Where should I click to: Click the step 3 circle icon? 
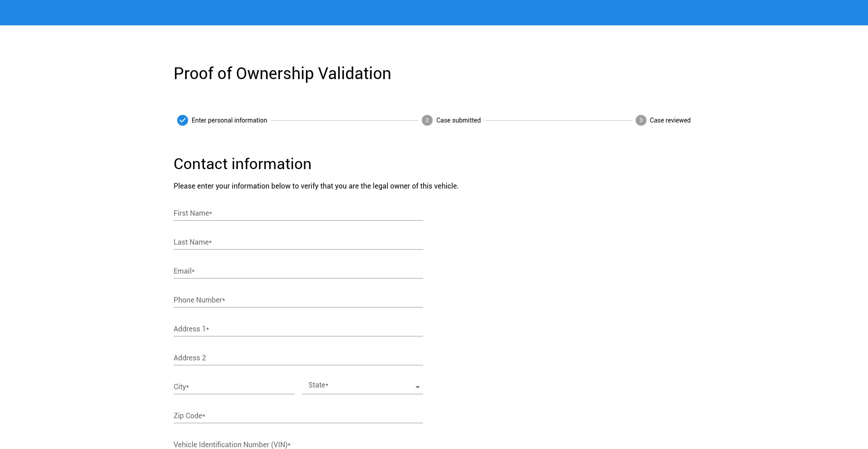[x=641, y=120]
